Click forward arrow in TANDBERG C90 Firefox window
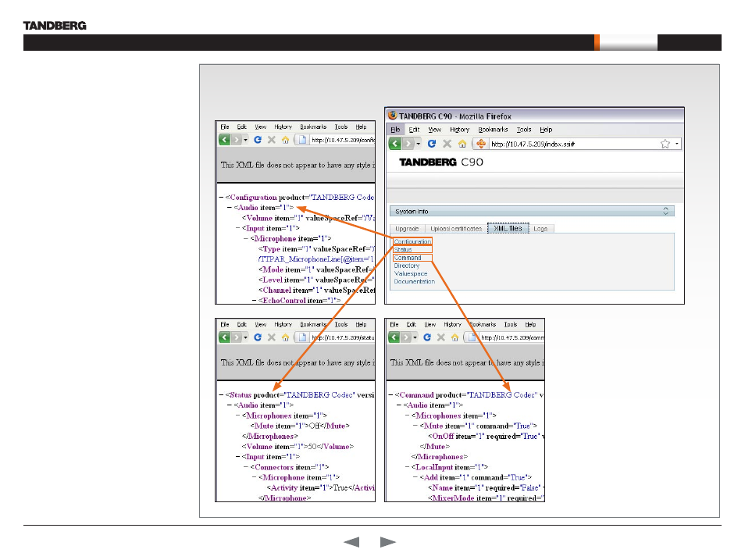The image size is (745, 560). tap(408, 144)
